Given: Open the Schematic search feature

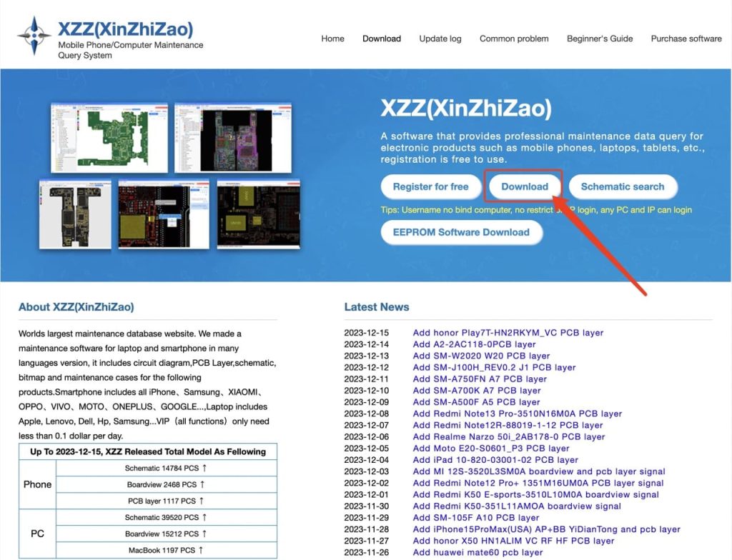Looking at the screenshot, I should click(x=623, y=186).
